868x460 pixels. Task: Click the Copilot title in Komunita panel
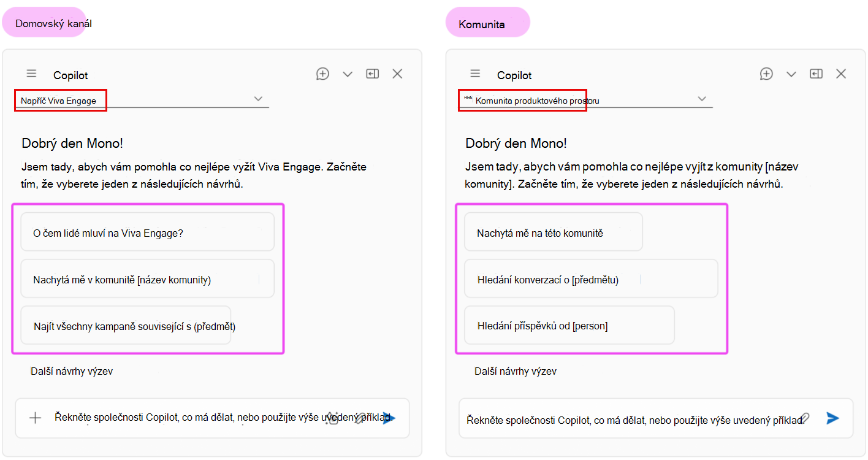tap(514, 75)
